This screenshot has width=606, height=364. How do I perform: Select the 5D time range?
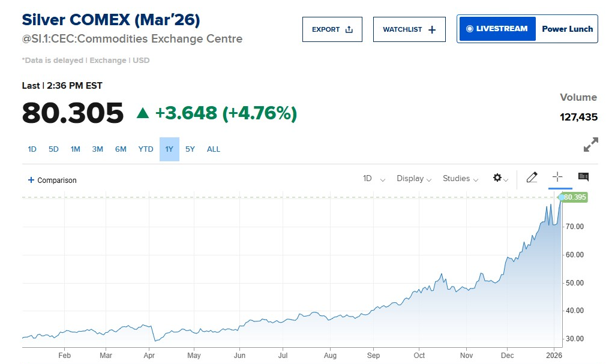(53, 149)
